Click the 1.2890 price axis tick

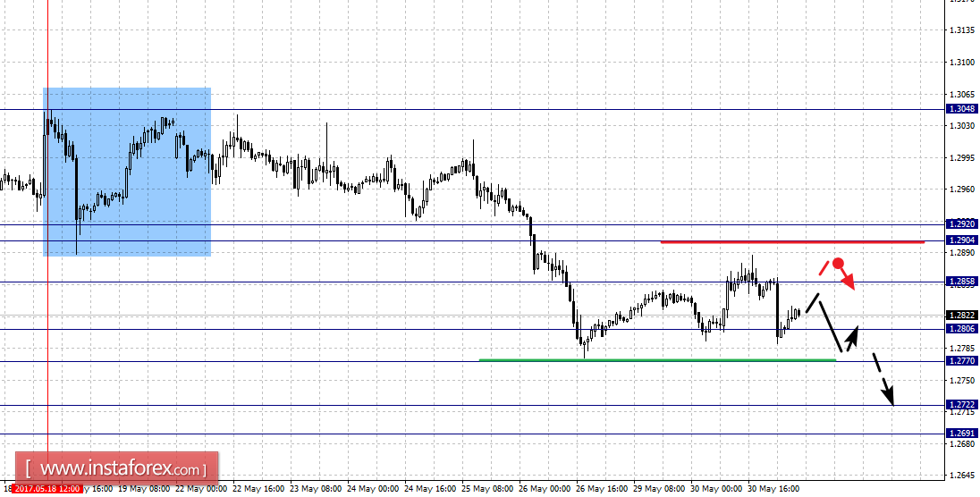962,253
